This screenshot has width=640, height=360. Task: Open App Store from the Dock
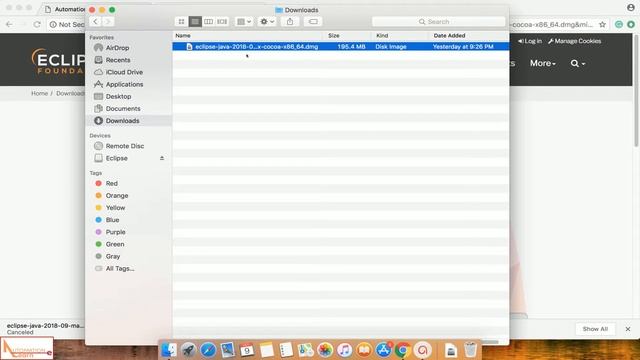point(384,350)
